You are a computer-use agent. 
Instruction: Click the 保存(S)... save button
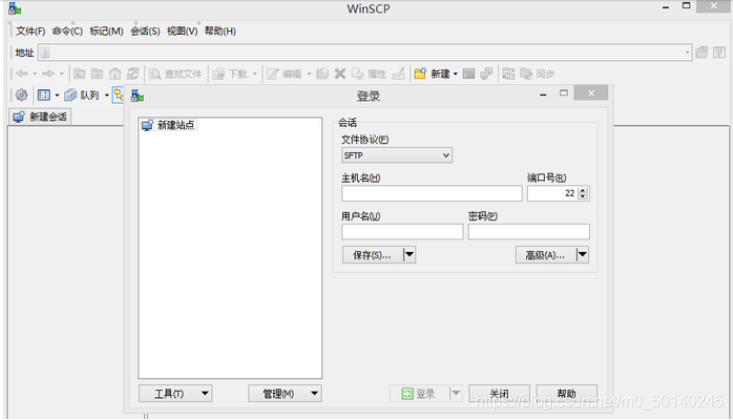pos(372,254)
